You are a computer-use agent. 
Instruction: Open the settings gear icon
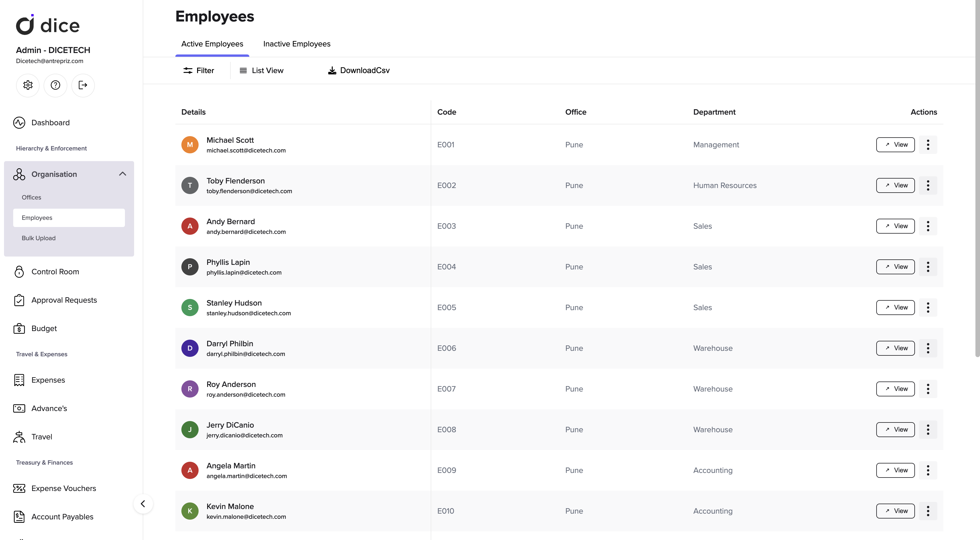tap(28, 85)
